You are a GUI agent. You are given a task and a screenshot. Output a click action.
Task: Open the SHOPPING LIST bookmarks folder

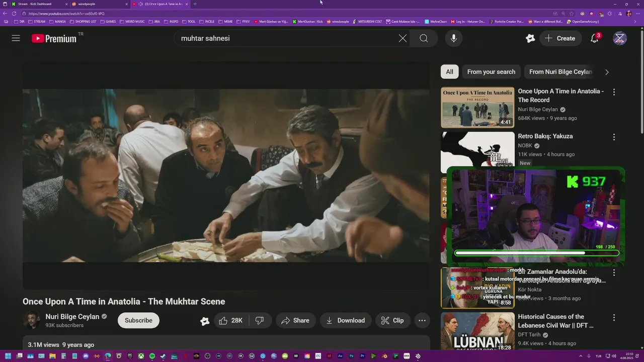83,22
